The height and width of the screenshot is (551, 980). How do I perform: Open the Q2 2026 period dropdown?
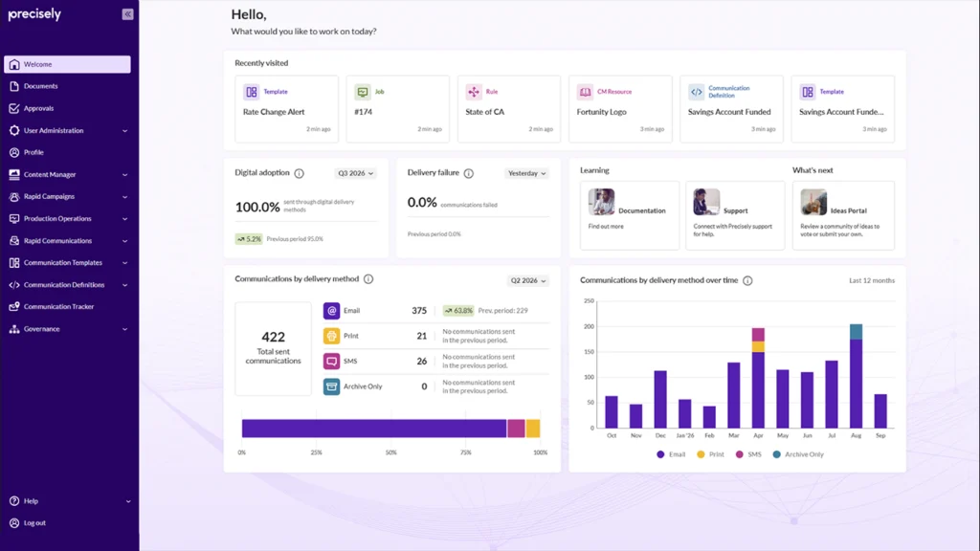click(x=528, y=280)
